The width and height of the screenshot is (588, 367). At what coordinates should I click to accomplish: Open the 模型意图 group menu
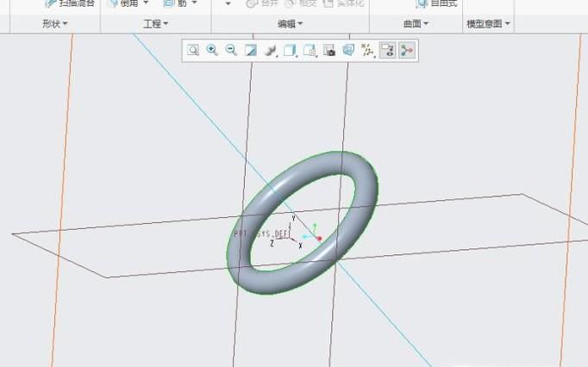coord(488,24)
